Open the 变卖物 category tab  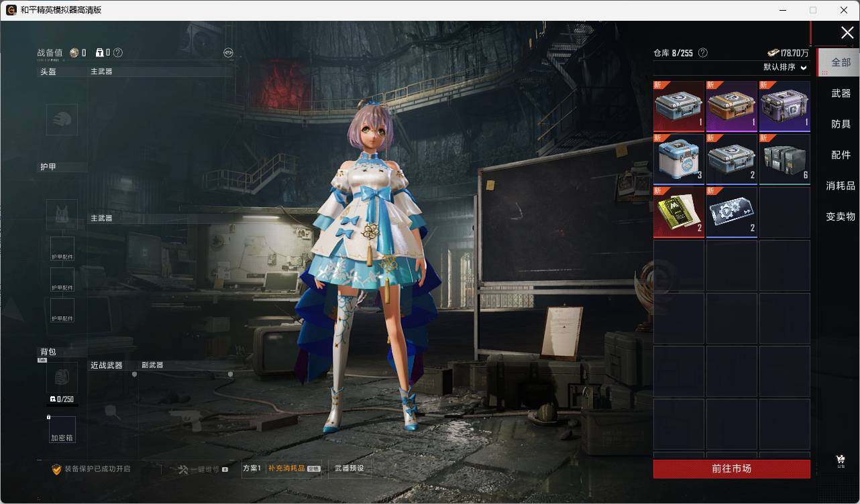841,216
